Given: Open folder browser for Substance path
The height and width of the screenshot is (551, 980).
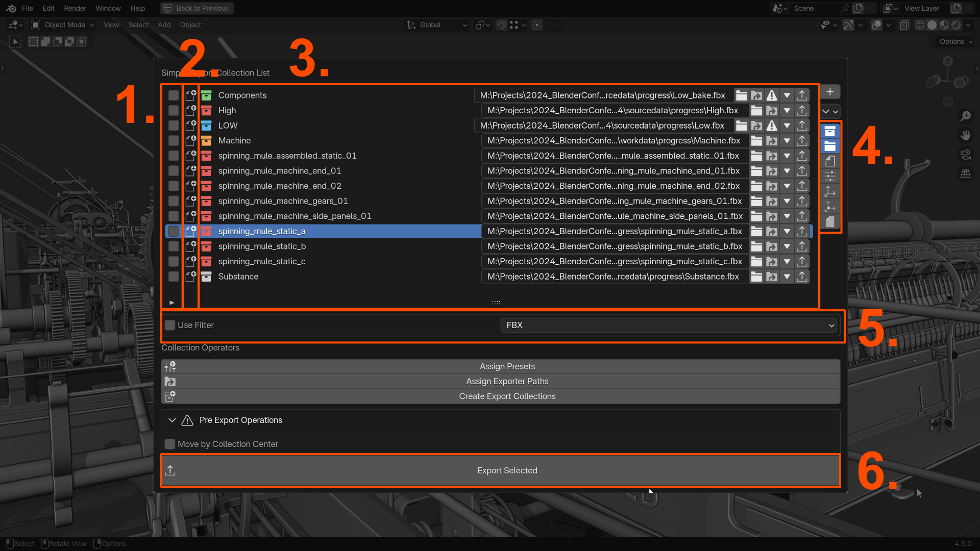Looking at the screenshot, I should [x=756, y=277].
